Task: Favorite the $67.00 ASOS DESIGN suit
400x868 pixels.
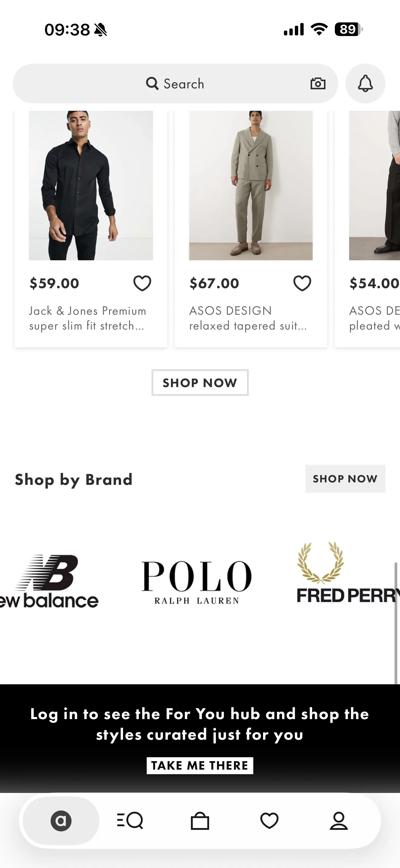Action: tap(302, 283)
